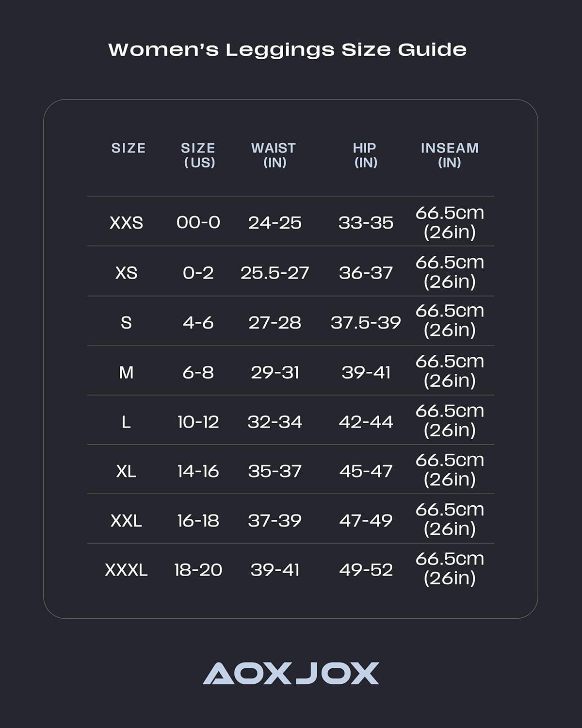This screenshot has height=728, width=582.
Task: Select the waist value 37-39
Action: [x=275, y=521]
